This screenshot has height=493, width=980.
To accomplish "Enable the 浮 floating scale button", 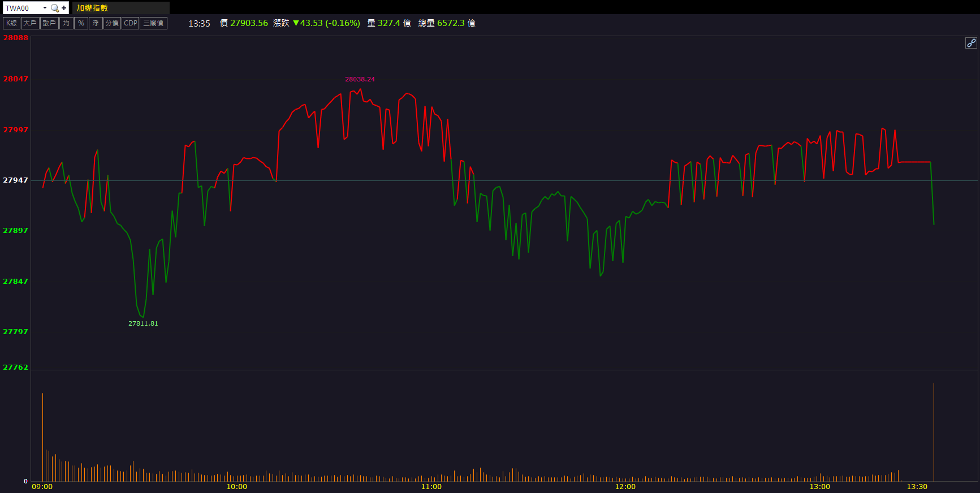I will (x=96, y=23).
